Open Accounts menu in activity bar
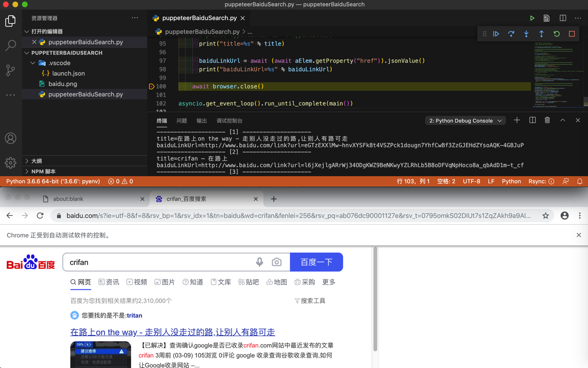Viewport: 588px width, 368px height. 10,138
